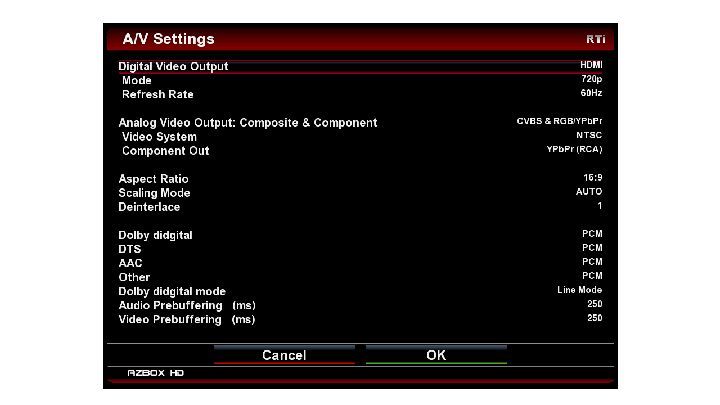
Task: Change PCM value for AAC
Action: pos(592,262)
